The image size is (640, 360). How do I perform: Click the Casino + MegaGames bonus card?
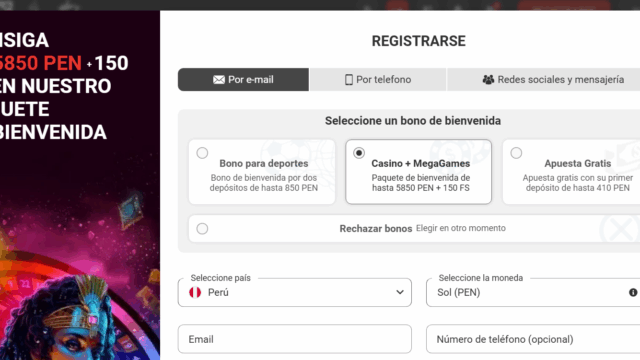(418, 172)
